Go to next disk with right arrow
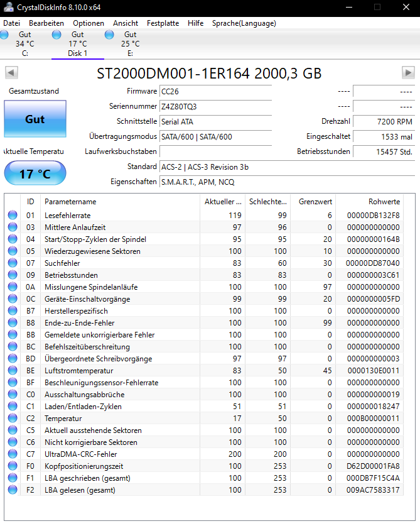 [408, 72]
